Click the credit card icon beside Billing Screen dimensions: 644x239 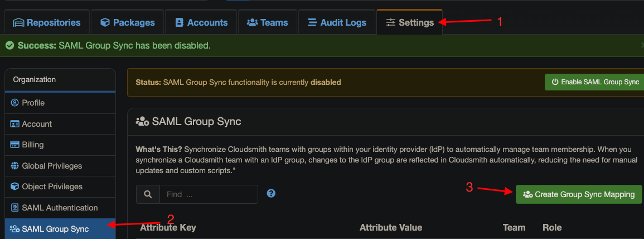(x=15, y=145)
